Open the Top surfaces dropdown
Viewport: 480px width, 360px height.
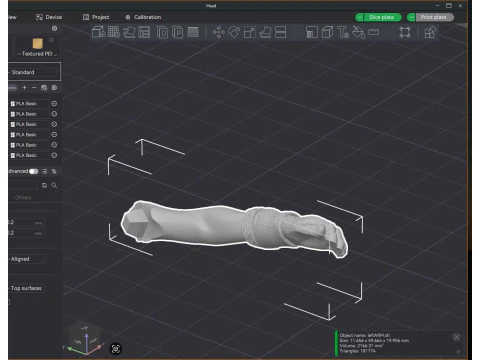[x=27, y=288]
